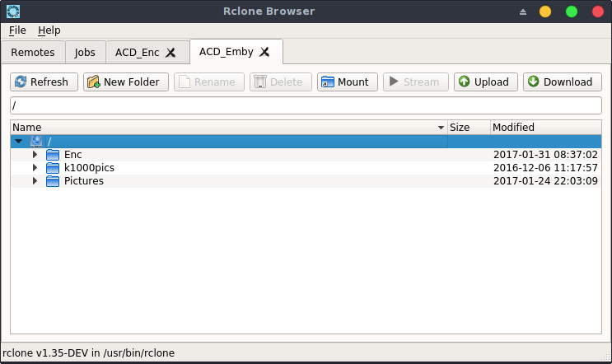
Task: Select the Pictures folder name
Action: tap(84, 181)
